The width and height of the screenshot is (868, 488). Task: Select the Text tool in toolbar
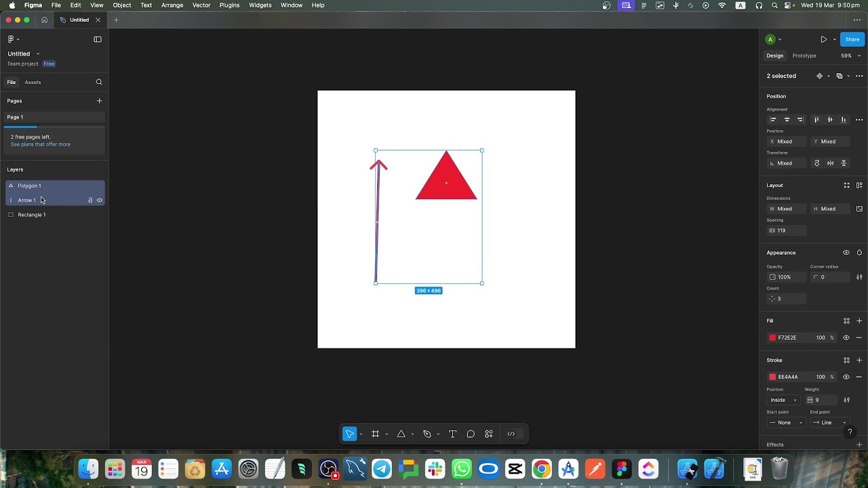[x=452, y=434]
